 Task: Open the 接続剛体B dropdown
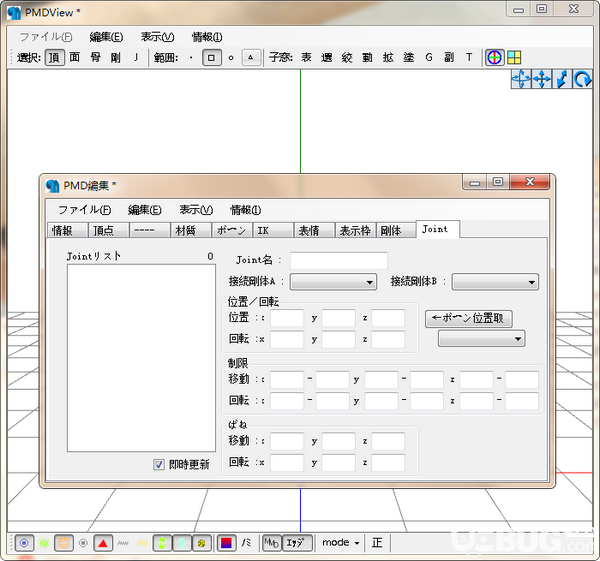(x=495, y=282)
